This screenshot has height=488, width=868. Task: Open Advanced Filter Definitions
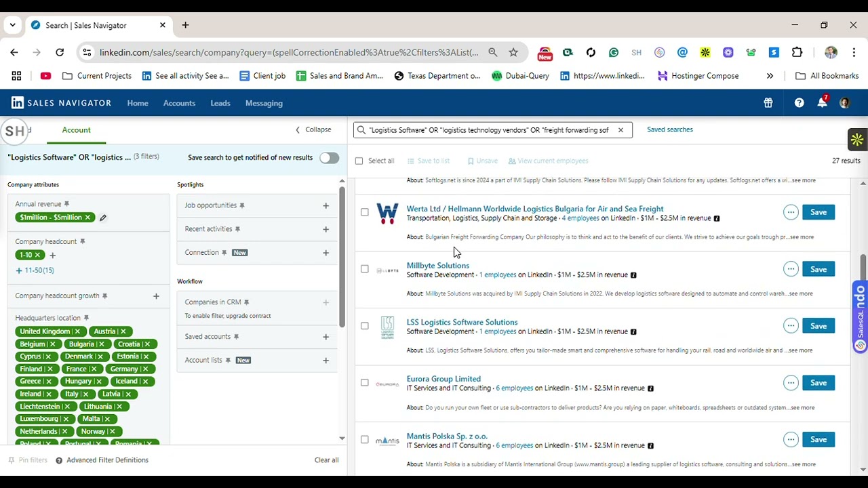[x=102, y=460]
